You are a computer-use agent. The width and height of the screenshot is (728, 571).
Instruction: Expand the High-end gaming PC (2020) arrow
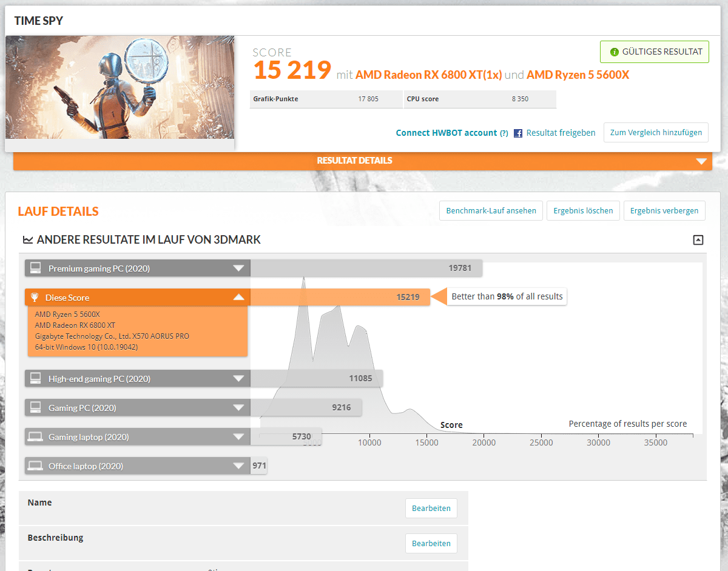coord(238,378)
